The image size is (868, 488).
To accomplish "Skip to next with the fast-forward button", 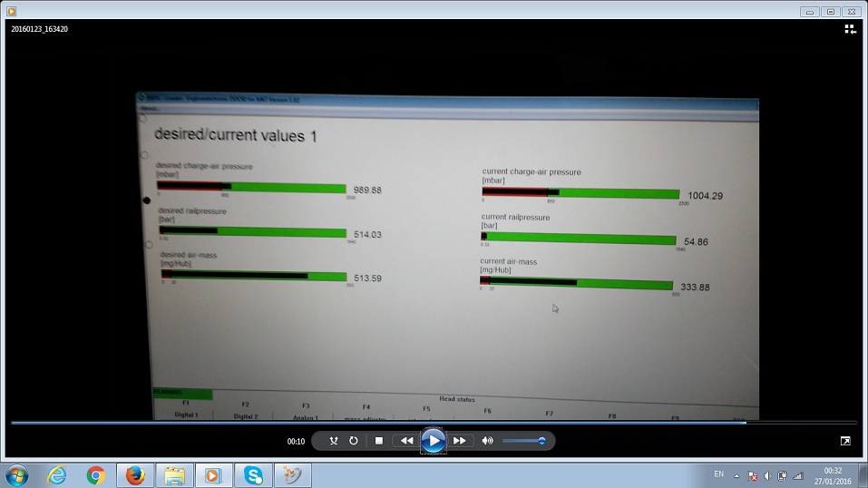I will 460,441.
